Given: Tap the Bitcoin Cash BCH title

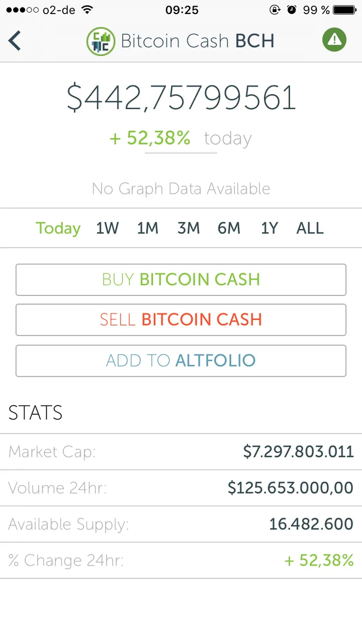Looking at the screenshot, I should (x=198, y=41).
